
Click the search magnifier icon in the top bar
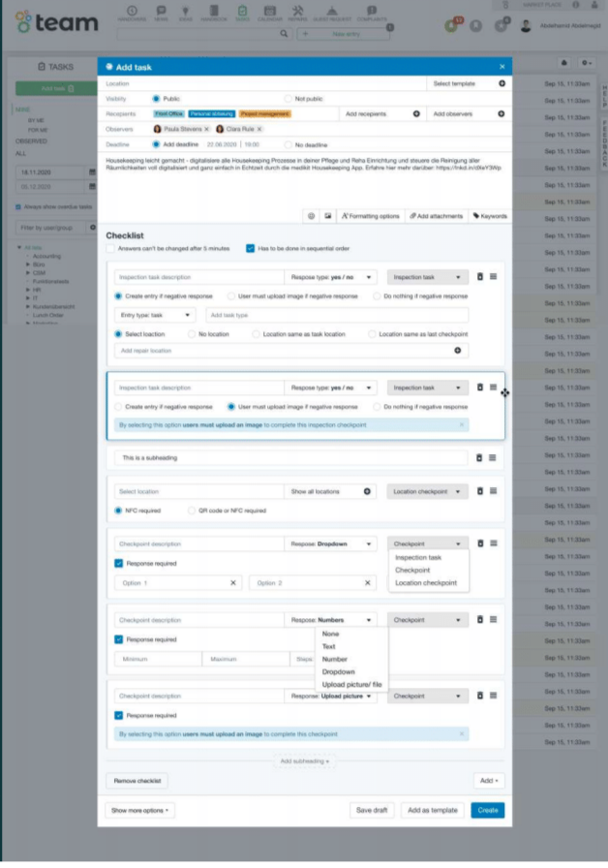[x=284, y=34]
